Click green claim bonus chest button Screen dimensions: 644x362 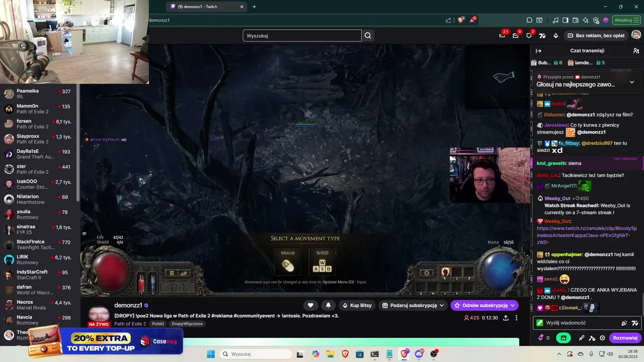[563, 338]
